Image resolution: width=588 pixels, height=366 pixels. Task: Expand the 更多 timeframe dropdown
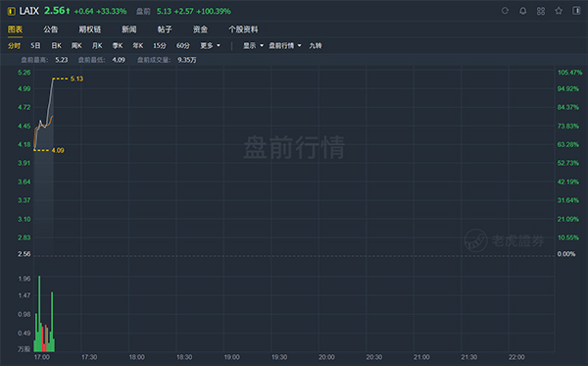210,45
